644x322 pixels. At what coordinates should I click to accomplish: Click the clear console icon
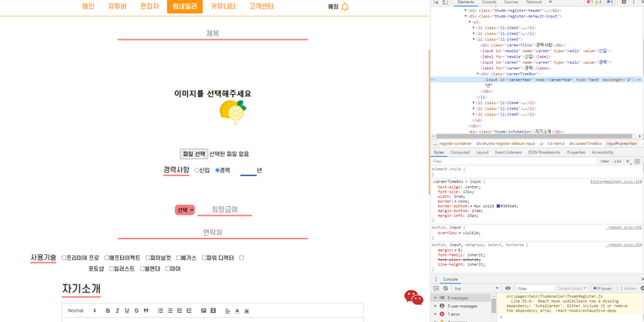445,288
